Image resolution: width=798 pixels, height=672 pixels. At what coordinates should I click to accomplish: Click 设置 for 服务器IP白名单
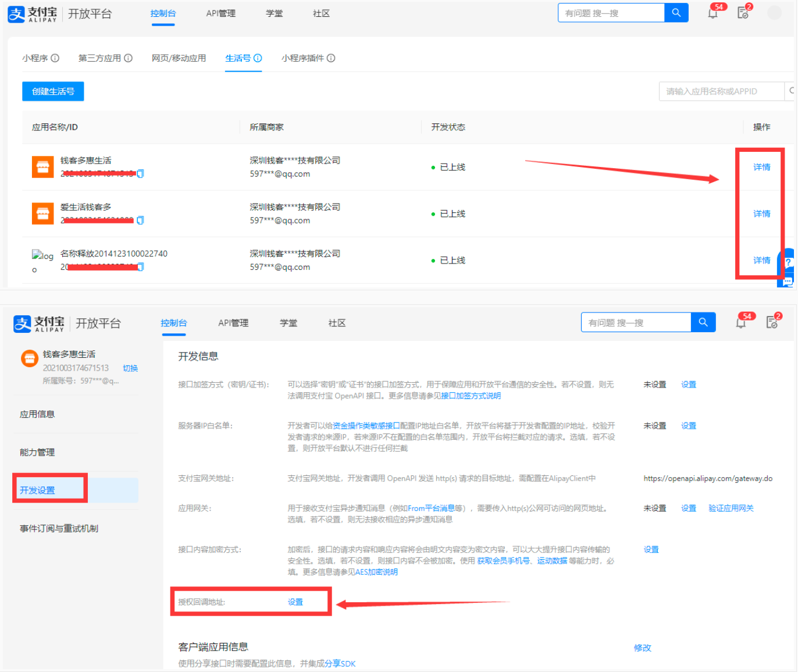click(689, 426)
